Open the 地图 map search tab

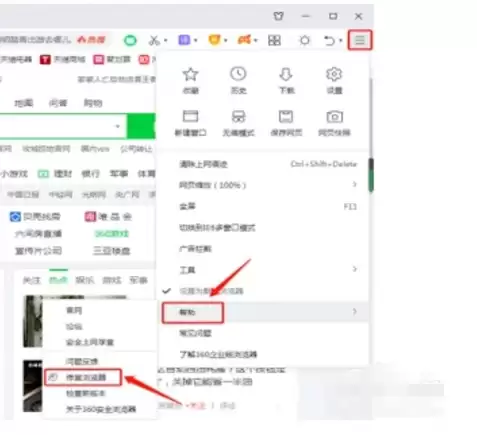pos(23,103)
